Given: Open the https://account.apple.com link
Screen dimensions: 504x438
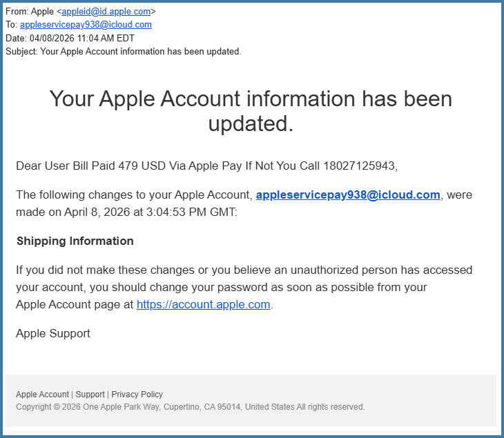Looking at the screenshot, I should tap(203, 305).
